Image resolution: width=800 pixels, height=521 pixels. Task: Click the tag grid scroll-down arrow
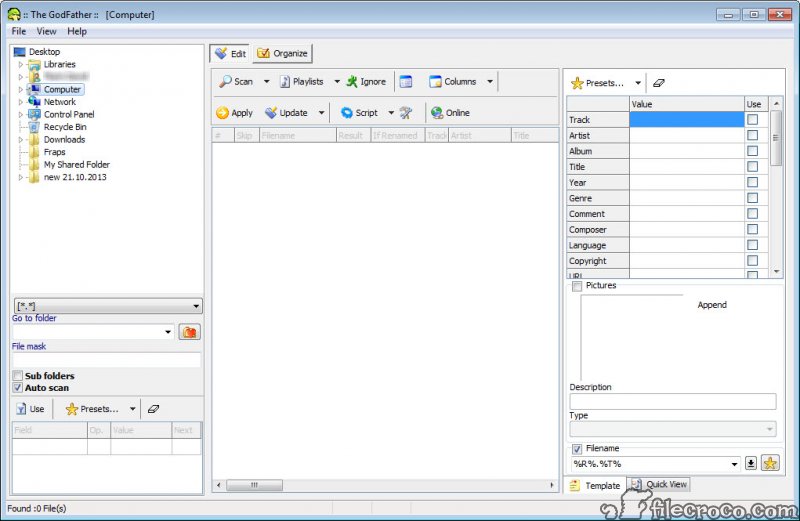pos(776,271)
